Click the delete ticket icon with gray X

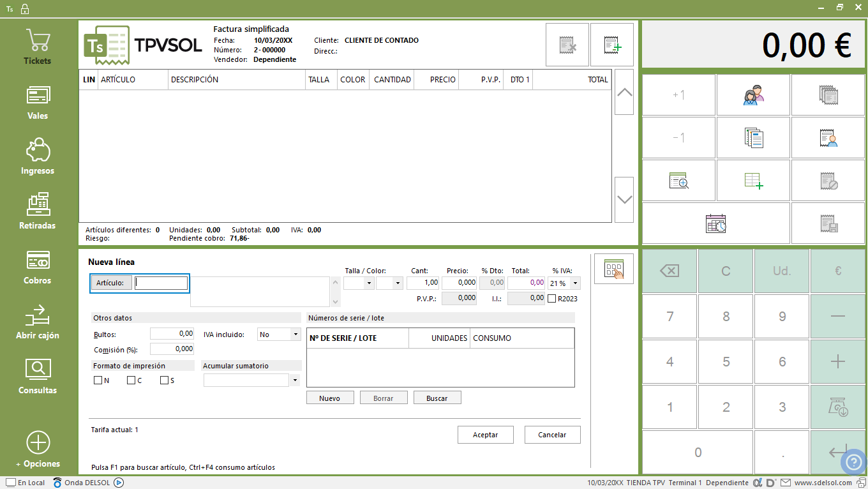[567, 45]
